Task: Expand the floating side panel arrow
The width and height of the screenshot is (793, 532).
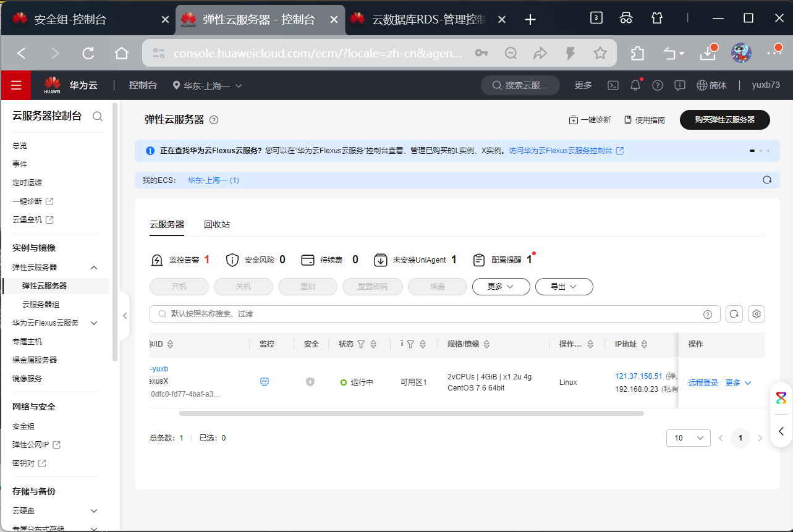Action: (x=781, y=431)
